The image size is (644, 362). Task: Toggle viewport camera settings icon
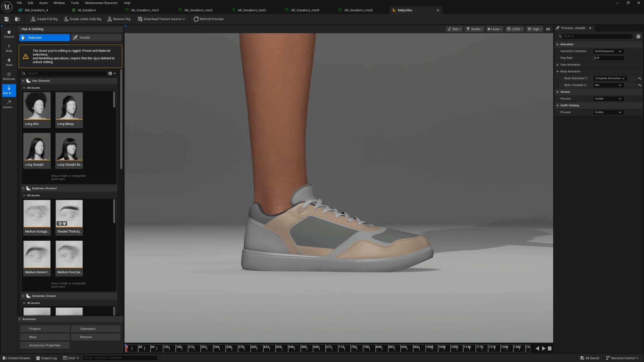point(548,29)
